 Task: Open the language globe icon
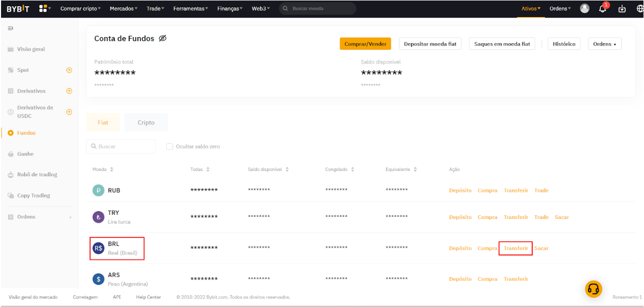pyautogui.click(x=639, y=9)
